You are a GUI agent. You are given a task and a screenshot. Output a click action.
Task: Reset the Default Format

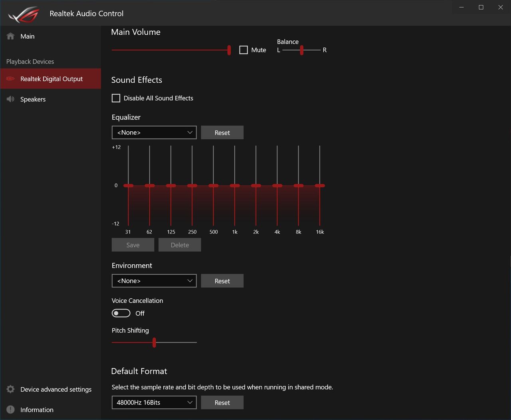click(x=222, y=402)
